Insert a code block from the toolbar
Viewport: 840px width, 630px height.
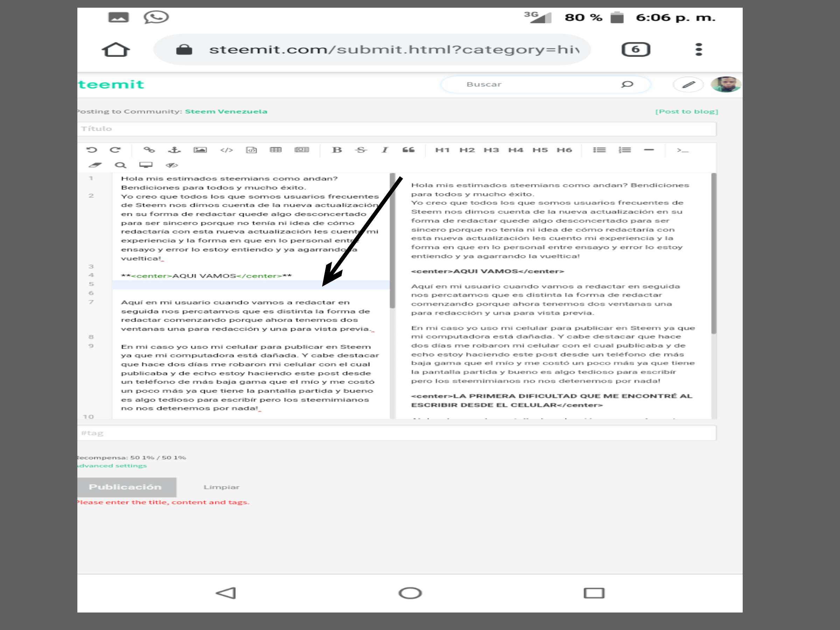pyautogui.click(x=251, y=150)
